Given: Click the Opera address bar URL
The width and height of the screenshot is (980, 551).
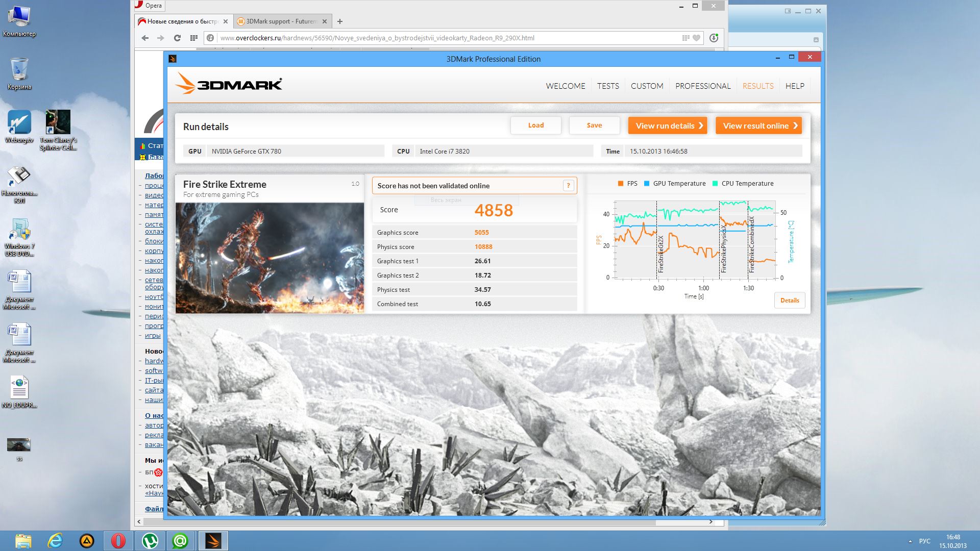Looking at the screenshot, I should pyautogui.click(x=377, y=38).
